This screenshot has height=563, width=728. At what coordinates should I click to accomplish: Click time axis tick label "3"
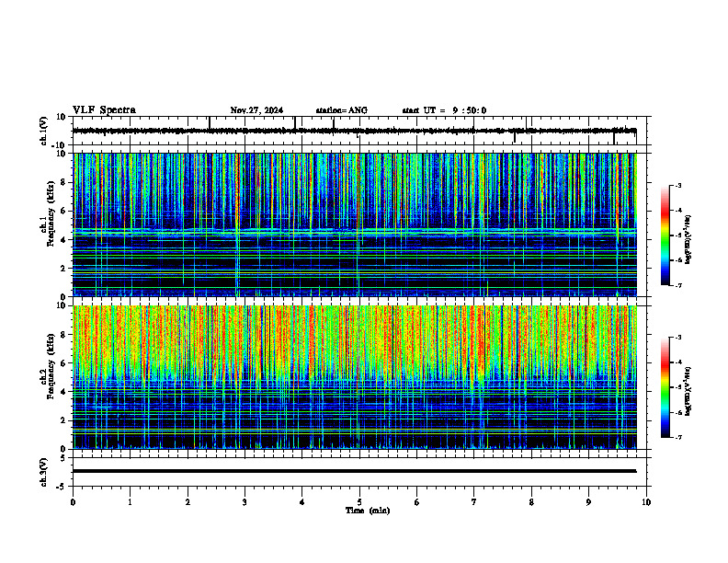[x=245, y=502]
